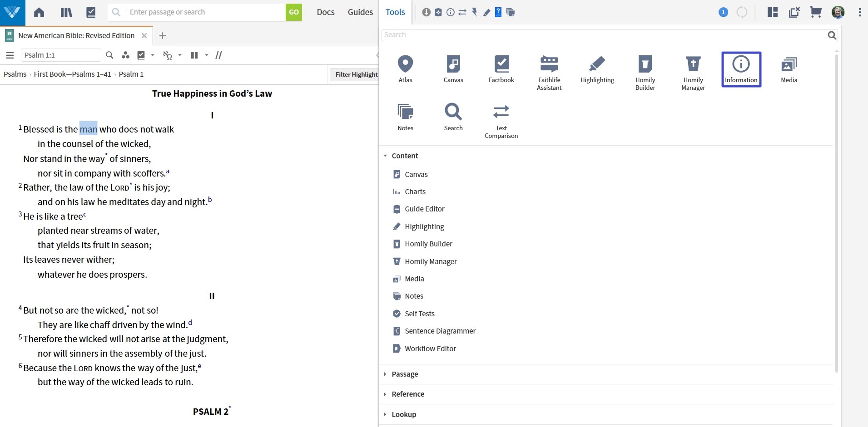Open the Faithlife Assistant tool

[x=549, y=73]
